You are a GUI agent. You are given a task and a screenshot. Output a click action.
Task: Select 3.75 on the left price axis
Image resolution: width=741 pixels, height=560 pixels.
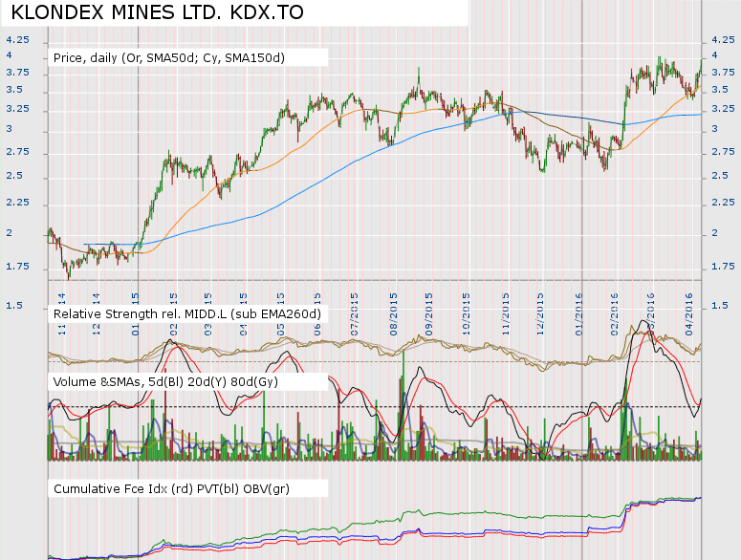pos(17,73)
